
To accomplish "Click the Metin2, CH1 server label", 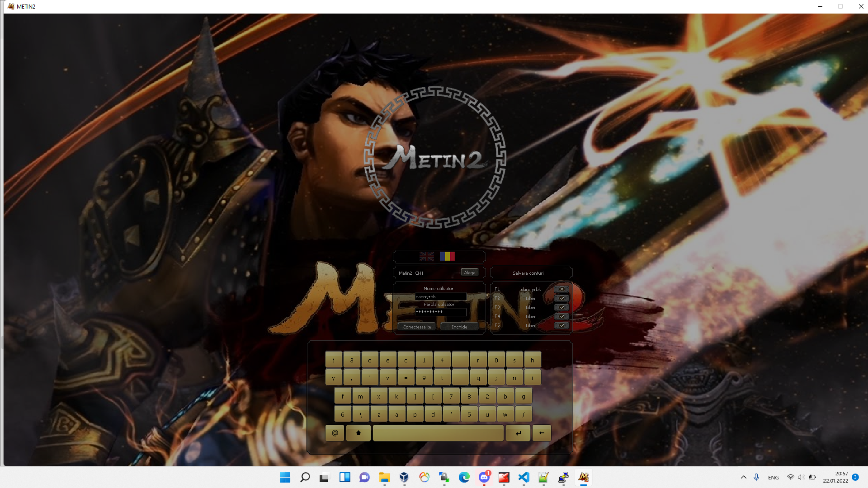I will pyautogui.click(x=411, y=273).
